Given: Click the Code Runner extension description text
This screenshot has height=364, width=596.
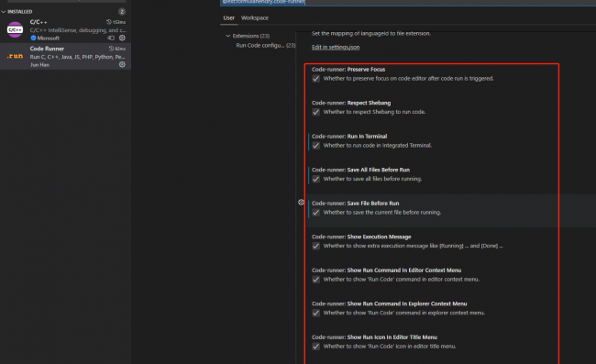Looking at the screenshot, I should click(78, 57).
